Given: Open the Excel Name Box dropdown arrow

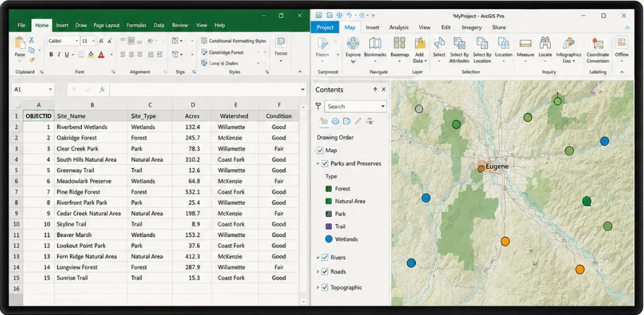Looking at the screenshot, I should pyautogui.click(x=51, y=89).
